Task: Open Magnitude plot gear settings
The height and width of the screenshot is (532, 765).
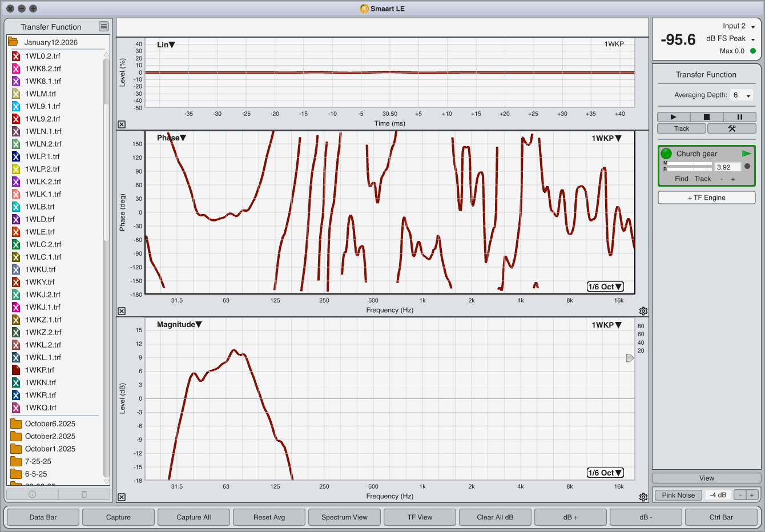Action: click(x=643, y=497)
